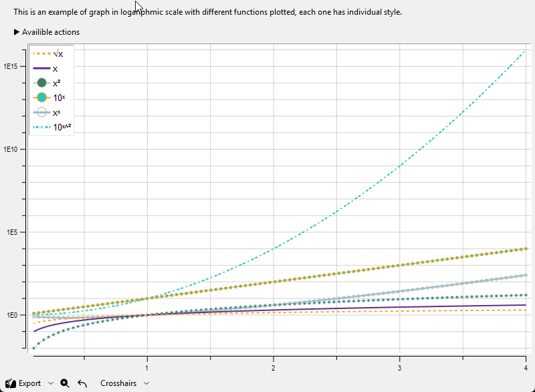
Task: Toggle the 10ˣ series legend icon
Action: click(41, 98)
